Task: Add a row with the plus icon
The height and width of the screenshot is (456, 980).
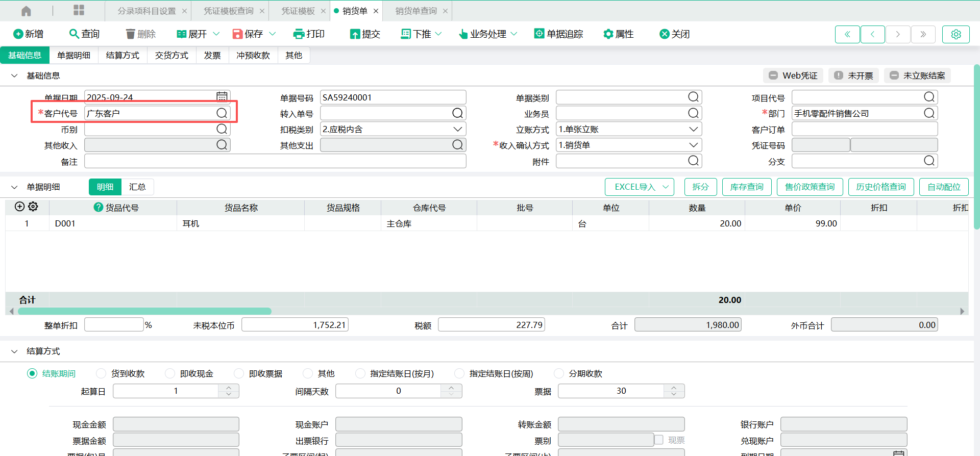Action: click(19, 207)
